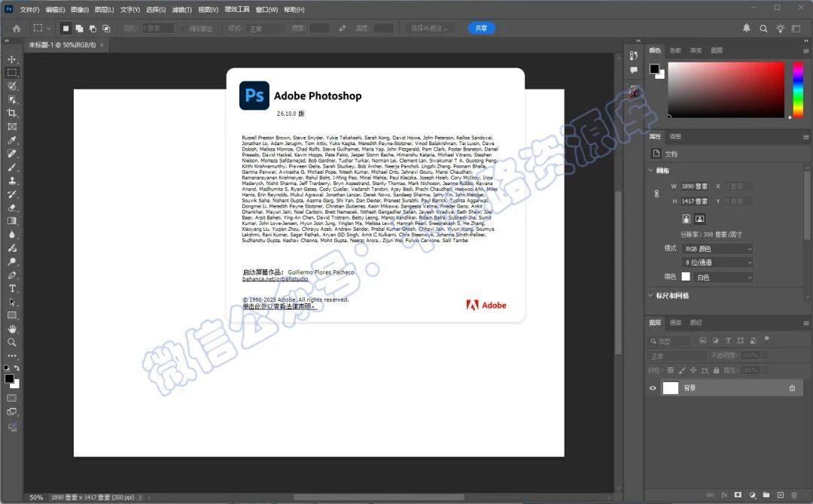813x504 pixels.
Task: Choose Subtract from Selection mode
Action: coord(93,29)
